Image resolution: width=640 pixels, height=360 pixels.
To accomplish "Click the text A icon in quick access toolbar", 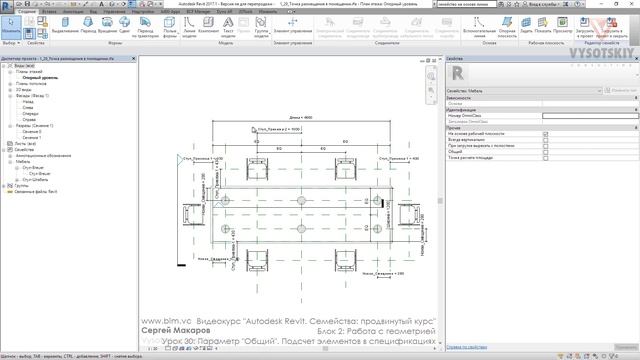I will pos(101,4).
